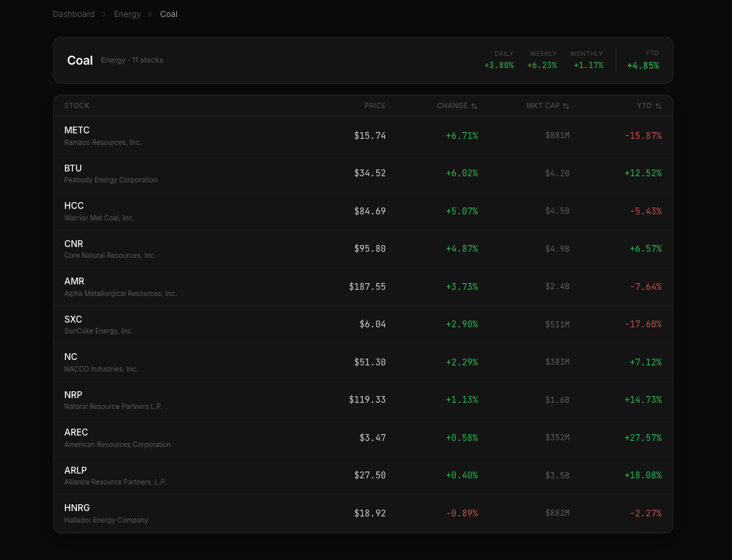Click the Coal breadcrumb item
Screen dimensions: 732x560
click(x=169, y=14)
